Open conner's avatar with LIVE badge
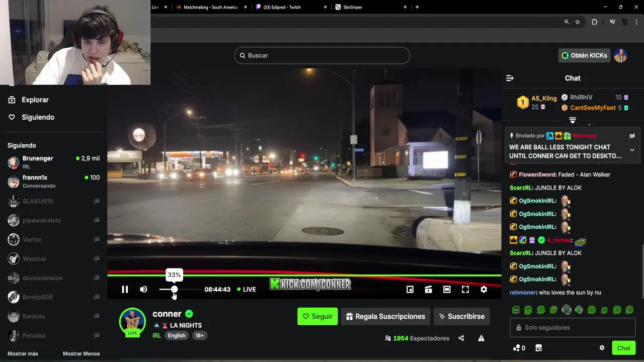This screenshot has height=362, width=644. point(132,322)
